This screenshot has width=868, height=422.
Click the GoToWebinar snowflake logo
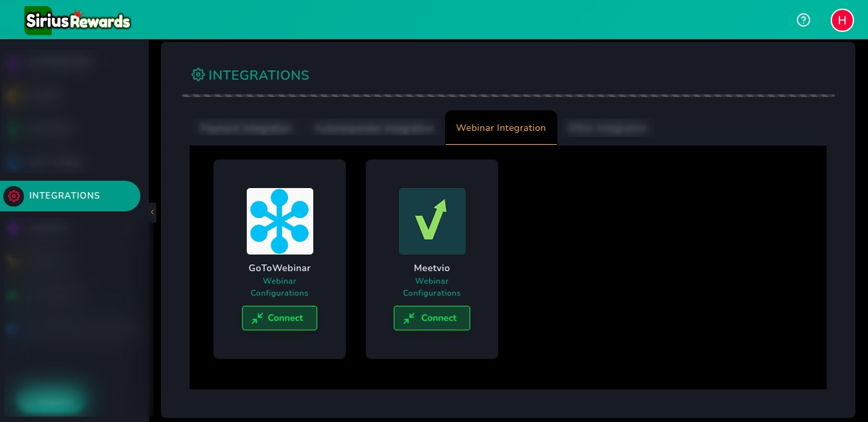coord(279,221)
